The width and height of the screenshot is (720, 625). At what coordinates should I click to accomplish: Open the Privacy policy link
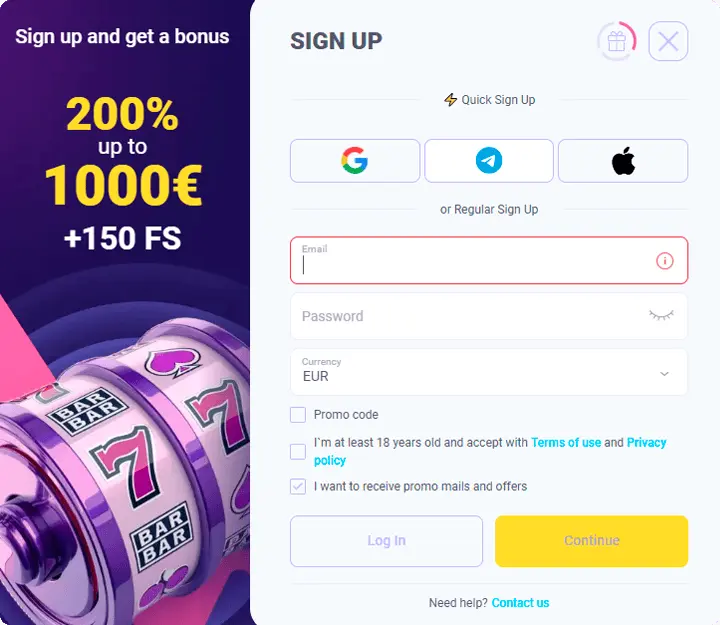pyautogui.click(x=490, y=451)
